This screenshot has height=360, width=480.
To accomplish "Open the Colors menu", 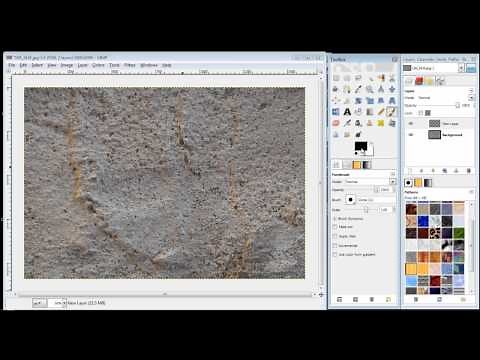I will 98,65.
